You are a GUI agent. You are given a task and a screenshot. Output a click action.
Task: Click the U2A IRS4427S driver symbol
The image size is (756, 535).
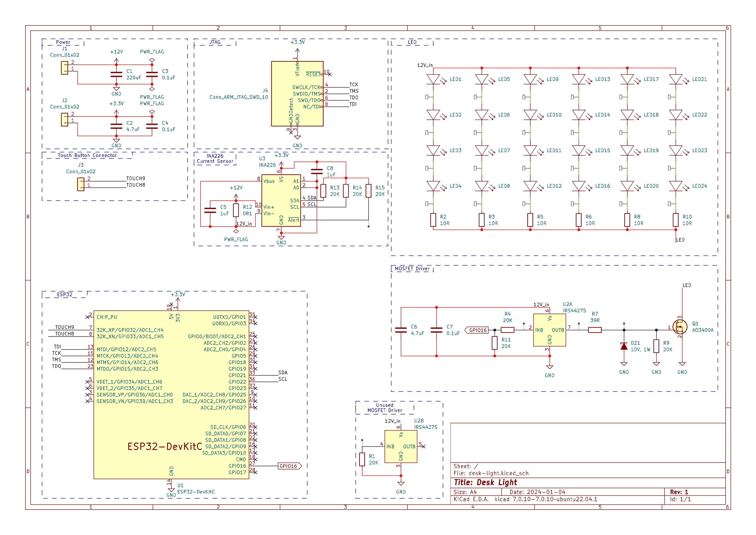tap(549, 330)
